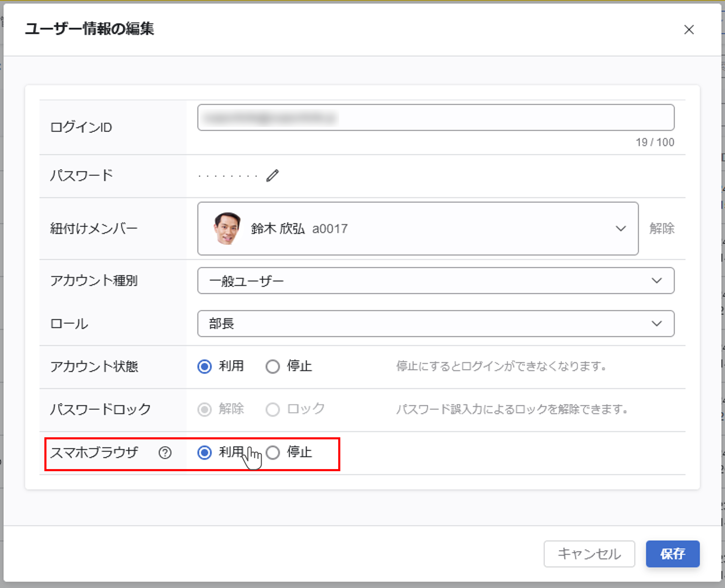Select 利用 for アカウント状態
Screen dimensions: 725x588
pos(205,366)
